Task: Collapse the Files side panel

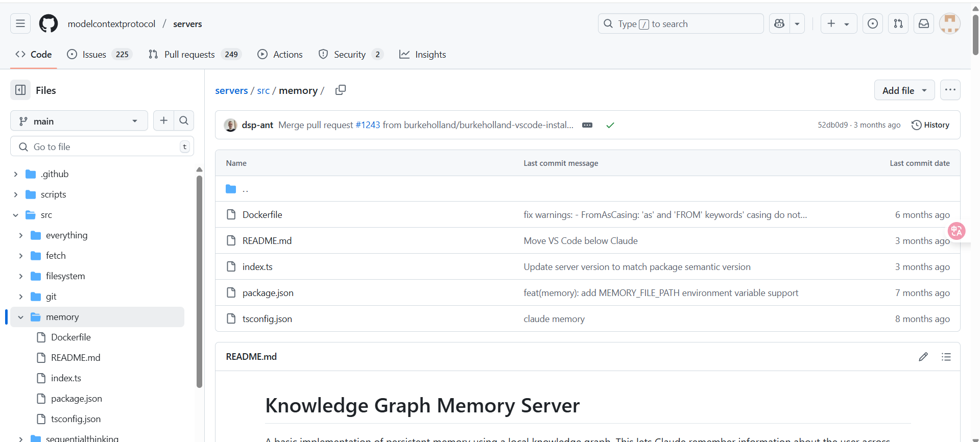Action: click(x=20, y=90)
